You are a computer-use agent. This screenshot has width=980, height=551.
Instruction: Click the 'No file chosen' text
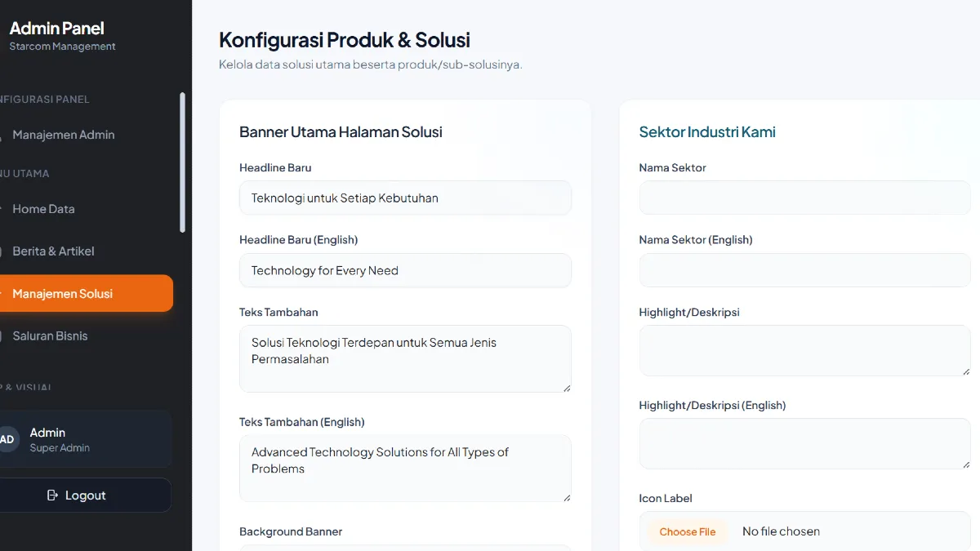click(781, 531)
